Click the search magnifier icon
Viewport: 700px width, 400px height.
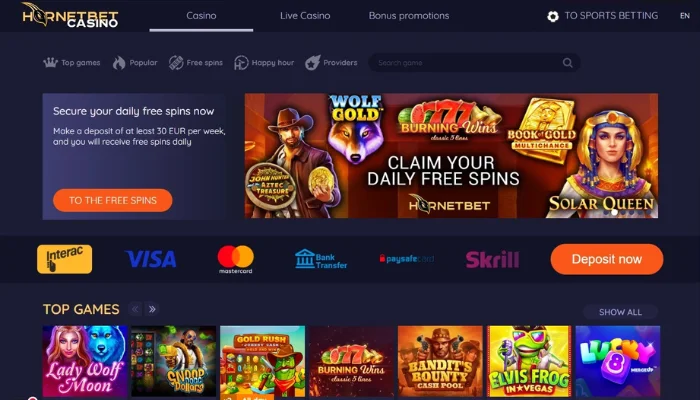[567, 63]
